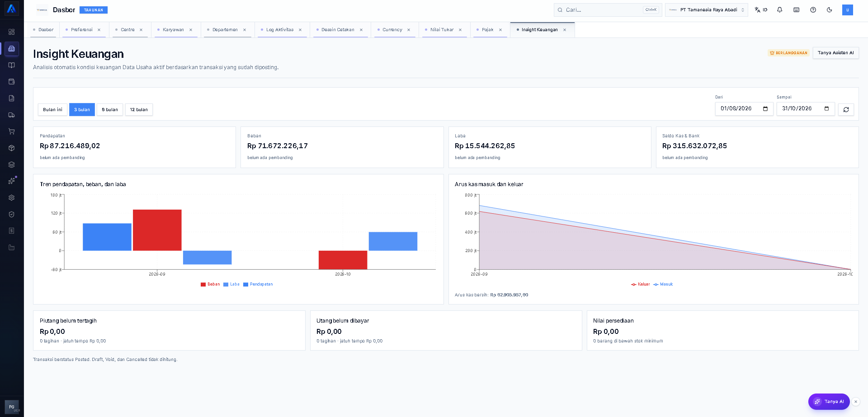The width and height of the screenshot is (868, 417).
Task: Select the Bulan ini period
Action: [52, 110]
